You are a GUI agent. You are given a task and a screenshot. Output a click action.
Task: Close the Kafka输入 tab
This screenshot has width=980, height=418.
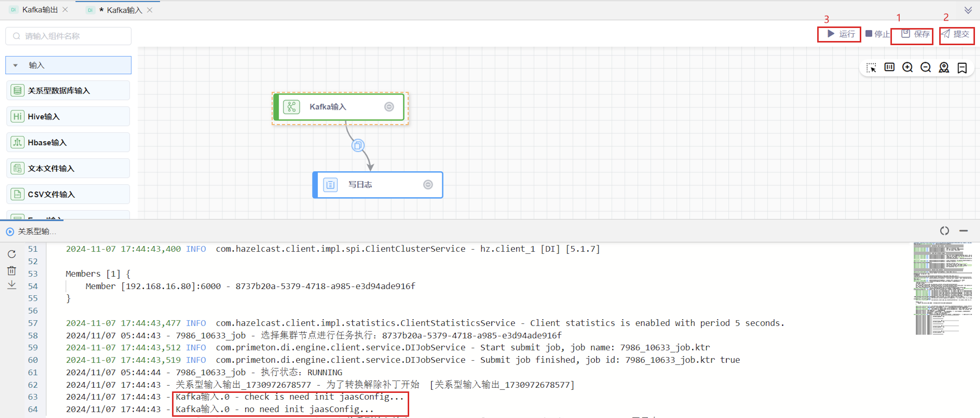pyautogui.click(x=150, y=10)
